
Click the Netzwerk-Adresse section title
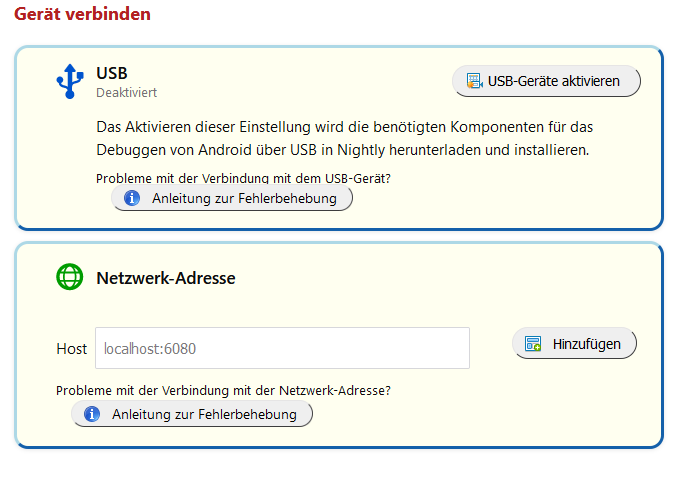click(x=166, y=278)
